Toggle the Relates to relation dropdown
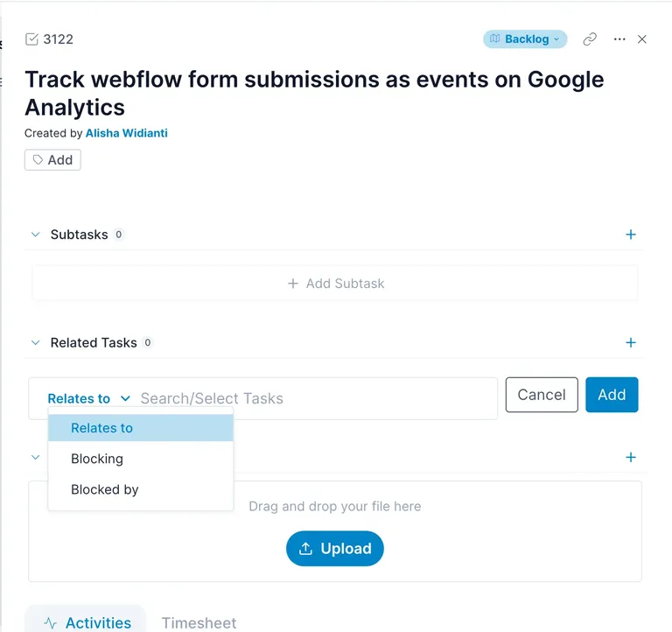 [88, 398]
